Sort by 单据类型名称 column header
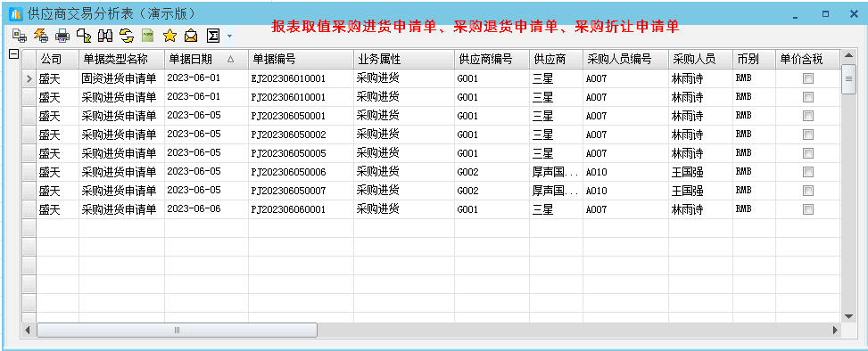 122,59
